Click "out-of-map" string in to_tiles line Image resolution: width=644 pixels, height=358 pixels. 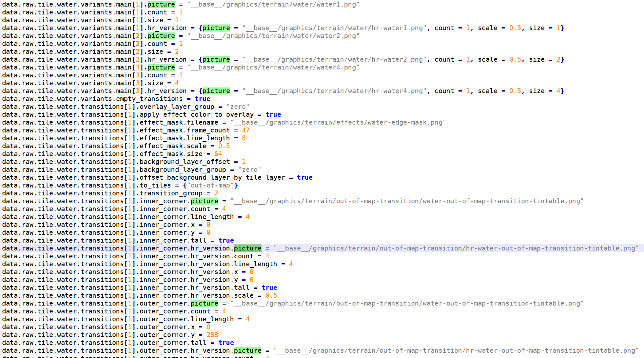(x=210, y=185)
